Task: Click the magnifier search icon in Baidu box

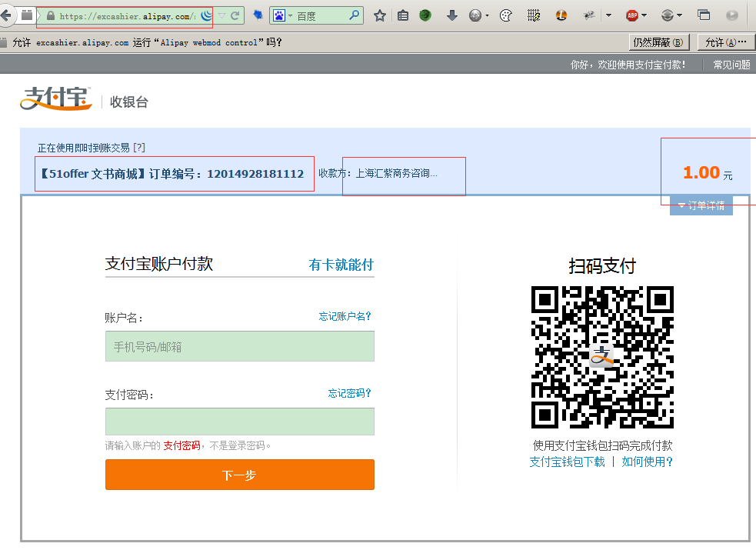Action: [355, 15]
